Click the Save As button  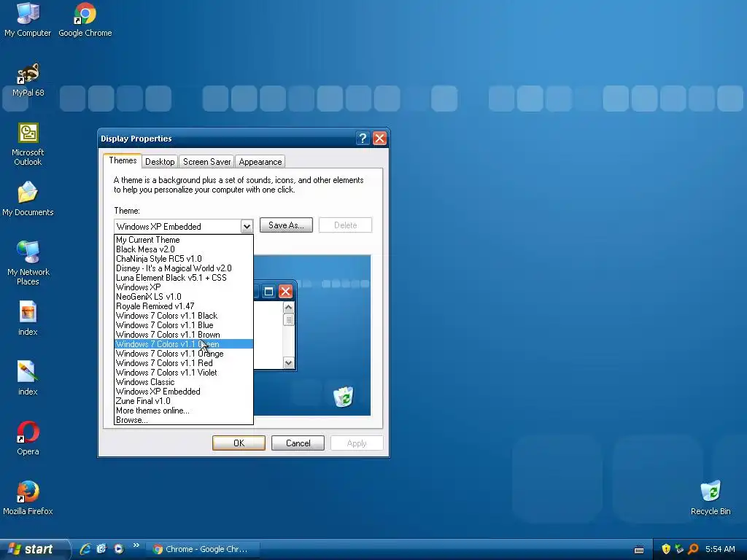coord(286,225)
